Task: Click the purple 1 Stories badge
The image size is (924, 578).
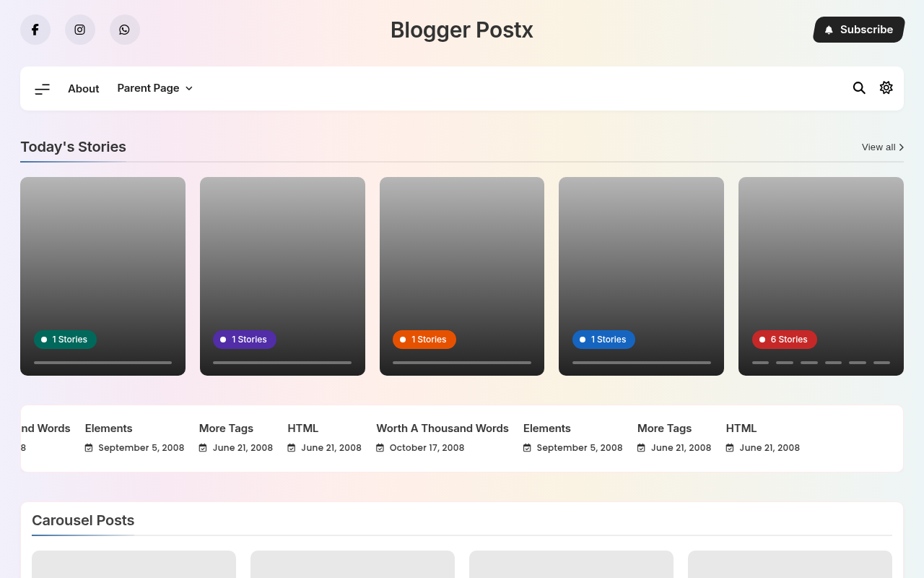Action: click(x=245, y=340)
